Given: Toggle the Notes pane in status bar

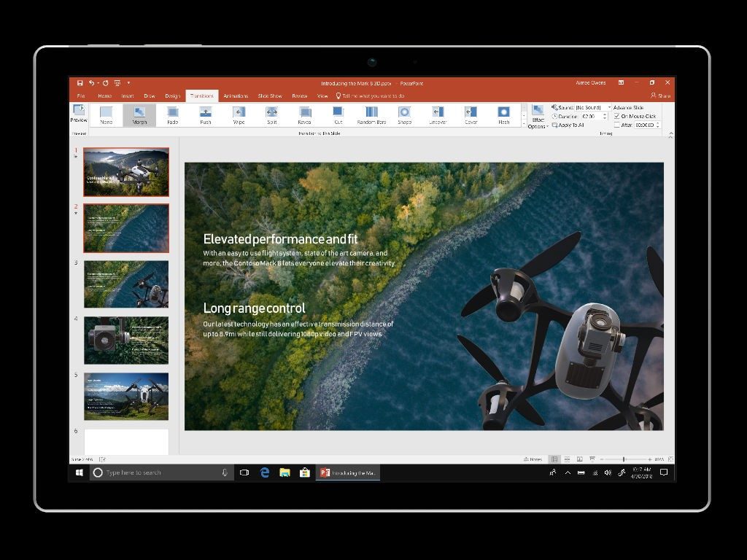Looking at the screenshot, I should (533, 459).
